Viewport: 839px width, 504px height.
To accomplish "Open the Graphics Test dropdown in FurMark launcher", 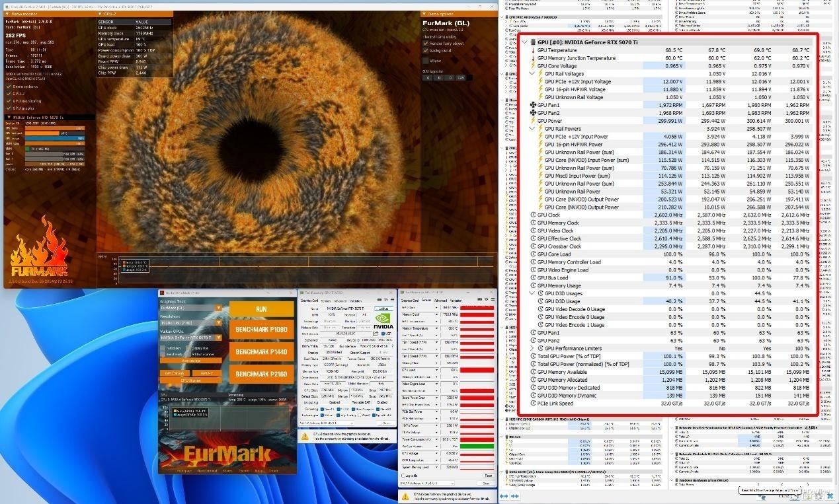I will pos(219,308).
